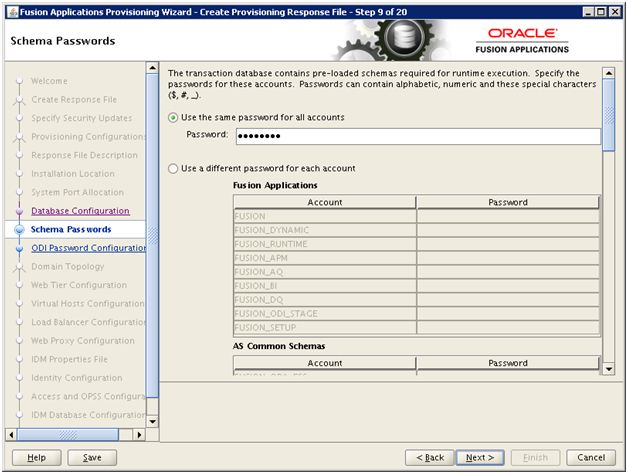Click the FUSION_DQ account row
The width and height of the screenshot is (628, 474).
click(416, 300)
